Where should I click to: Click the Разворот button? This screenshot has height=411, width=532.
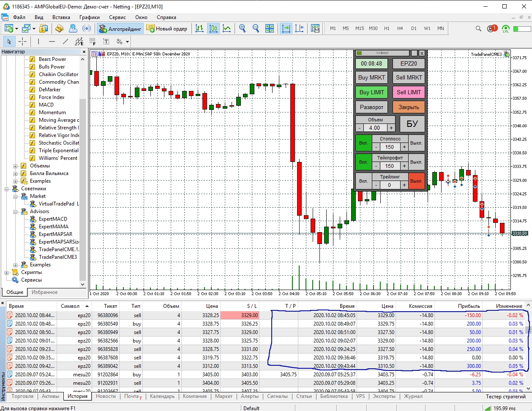click(371, 107)
